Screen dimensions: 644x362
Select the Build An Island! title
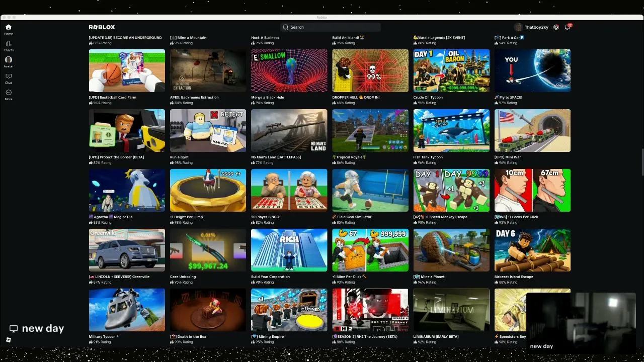click(348, 38)
